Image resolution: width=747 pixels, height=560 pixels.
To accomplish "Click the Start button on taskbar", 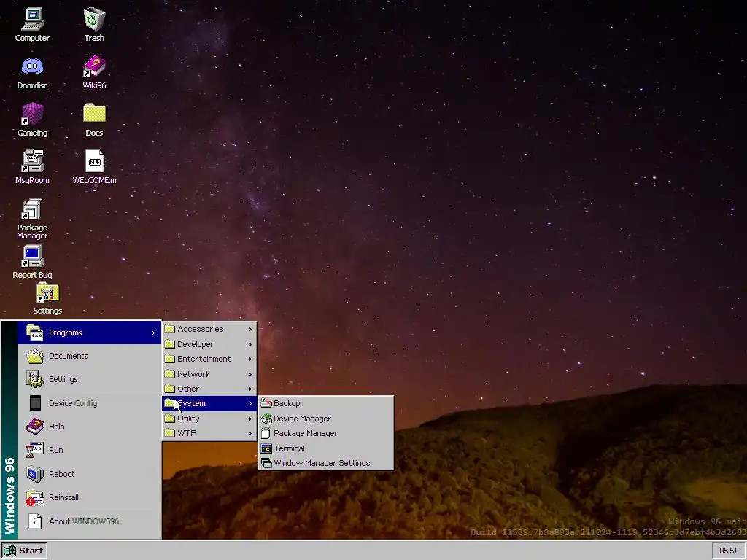I will [24, 551].
